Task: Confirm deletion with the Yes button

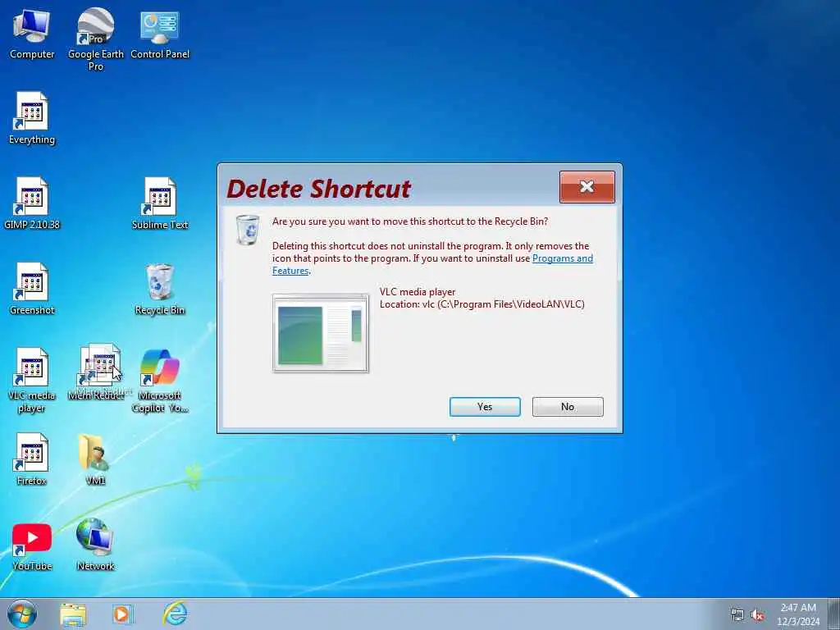Action: tap(485, 407)
